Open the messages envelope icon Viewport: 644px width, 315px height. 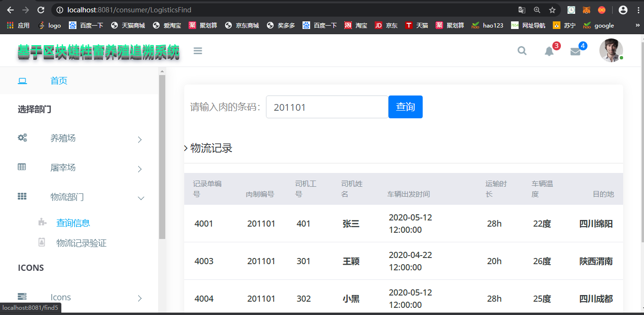575,51
